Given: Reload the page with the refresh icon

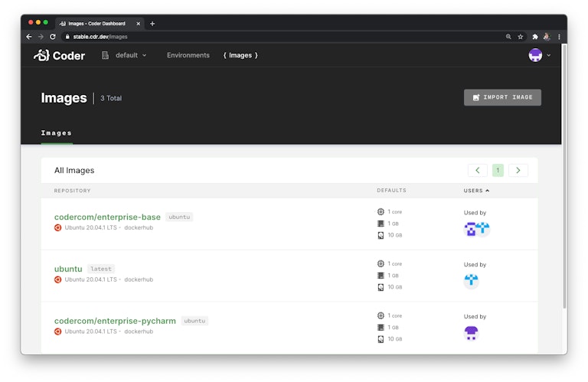Looking at the screenshot, I should (53, 37).
